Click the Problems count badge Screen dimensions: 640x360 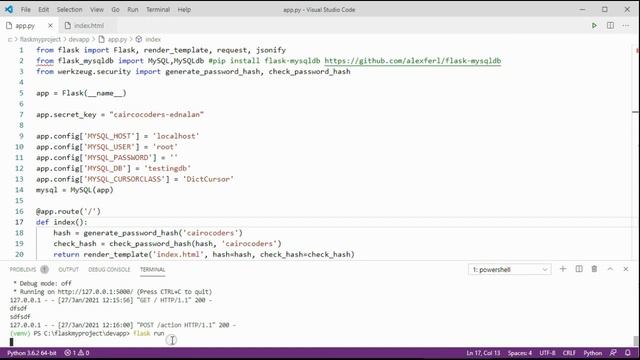(44, 269)
